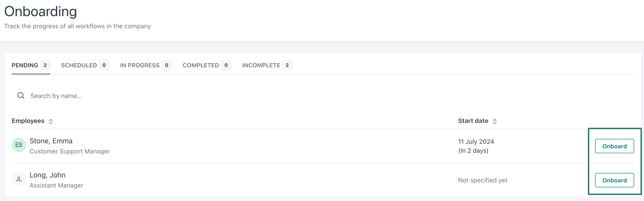Open the Pending tab
Screen dimensions: 644x201
point(25,65)
